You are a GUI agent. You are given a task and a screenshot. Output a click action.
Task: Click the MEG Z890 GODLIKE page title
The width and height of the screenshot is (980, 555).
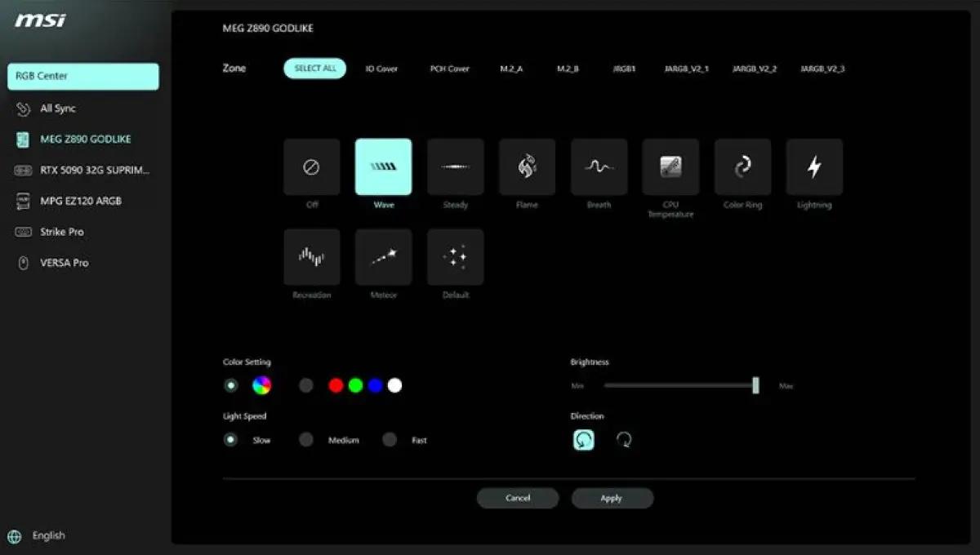[x=268, y=29]
